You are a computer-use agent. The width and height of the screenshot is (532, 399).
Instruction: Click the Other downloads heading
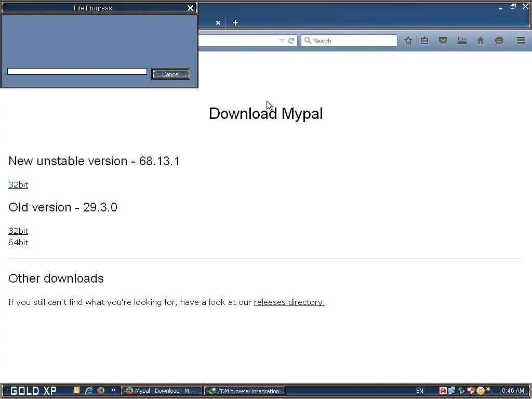point(56,278)
